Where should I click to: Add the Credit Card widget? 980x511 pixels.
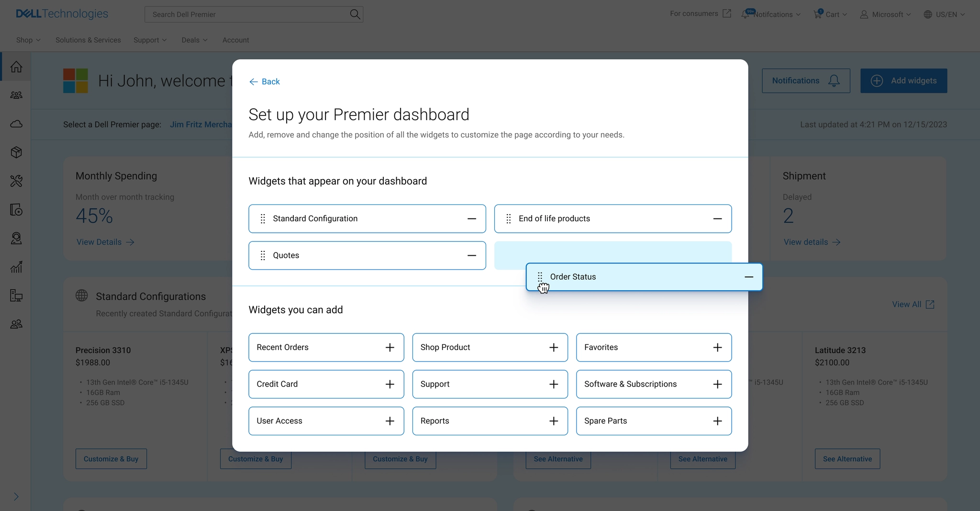(x=390, y=384)
